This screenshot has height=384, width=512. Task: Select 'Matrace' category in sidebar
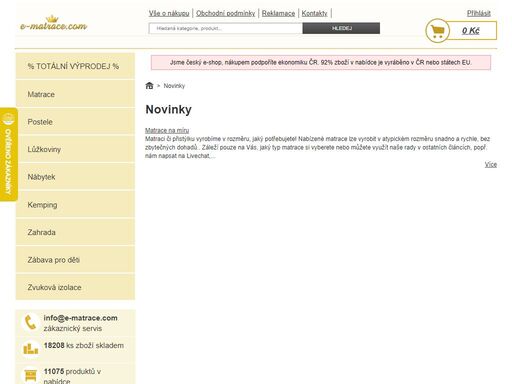pyautogui.click(x=75, y=94)
